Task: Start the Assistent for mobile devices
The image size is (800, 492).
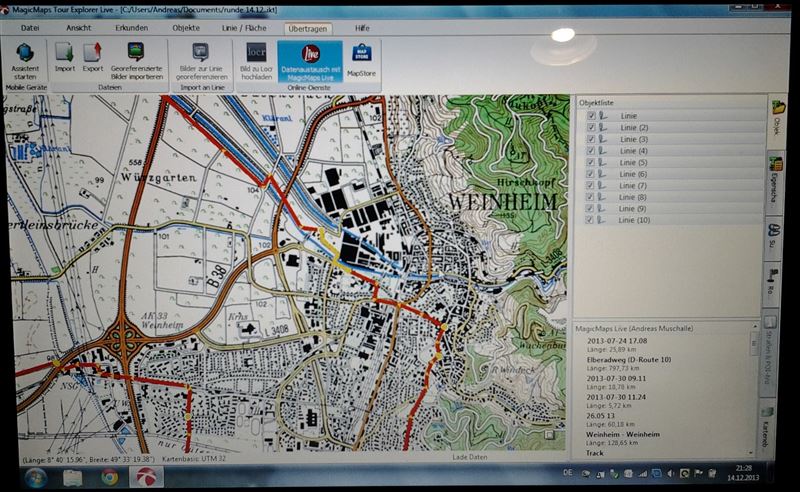Action: (25, 59)
